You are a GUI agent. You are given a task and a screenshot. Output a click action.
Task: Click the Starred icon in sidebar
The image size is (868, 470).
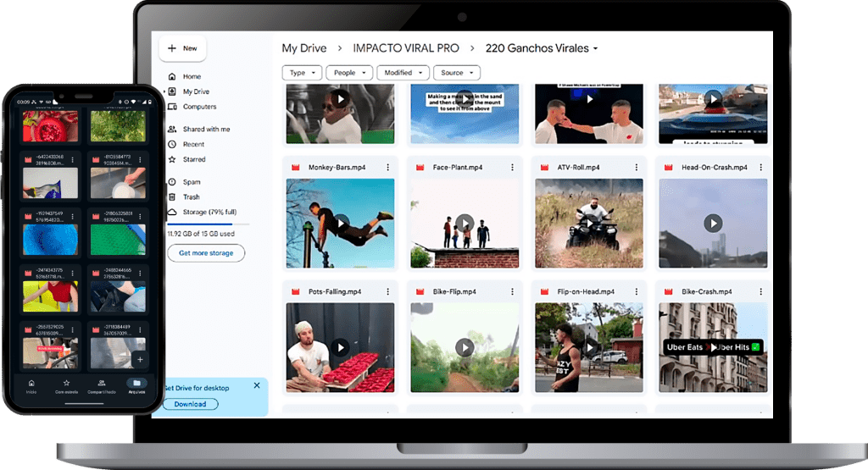(x=172, y=159)
